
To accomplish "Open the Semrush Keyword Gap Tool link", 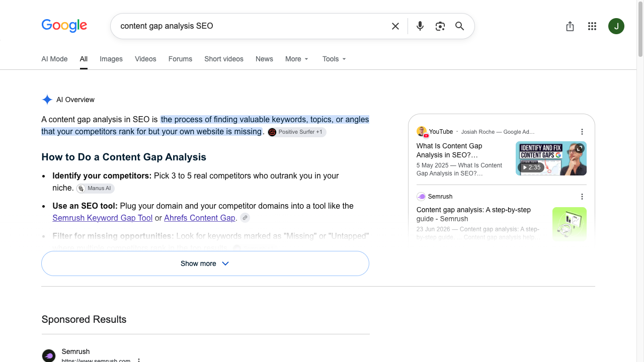I will (x=103, y=218).
